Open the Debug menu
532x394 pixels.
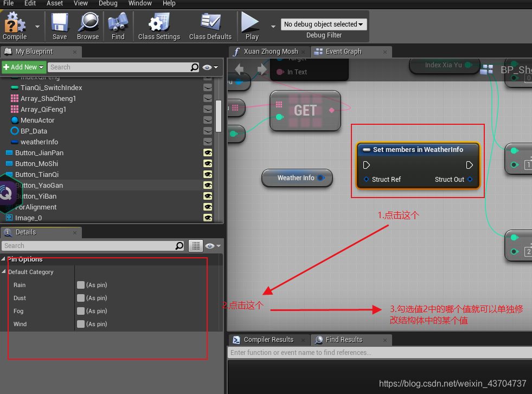[x=108, y=3]
